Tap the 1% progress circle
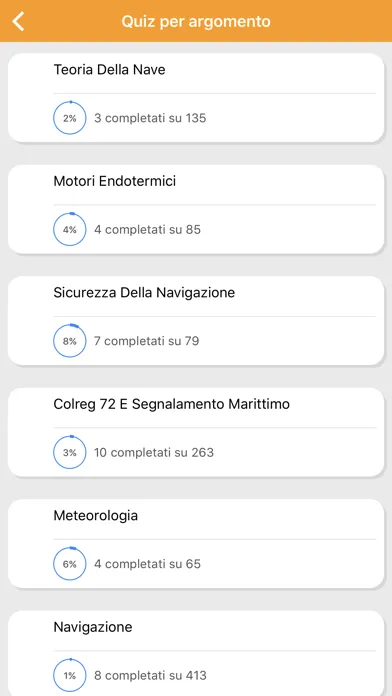Screen dimensions: 392x696 70,675
